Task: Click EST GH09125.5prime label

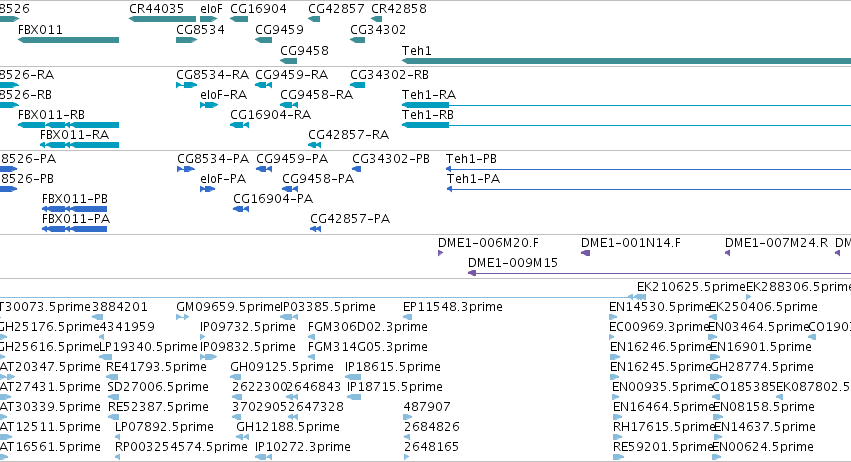Action: point(282,368)
